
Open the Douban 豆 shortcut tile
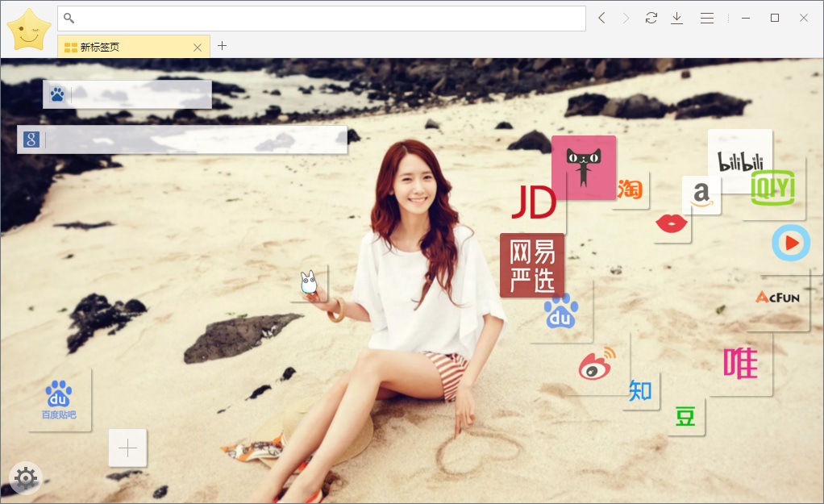click(685, 417)
